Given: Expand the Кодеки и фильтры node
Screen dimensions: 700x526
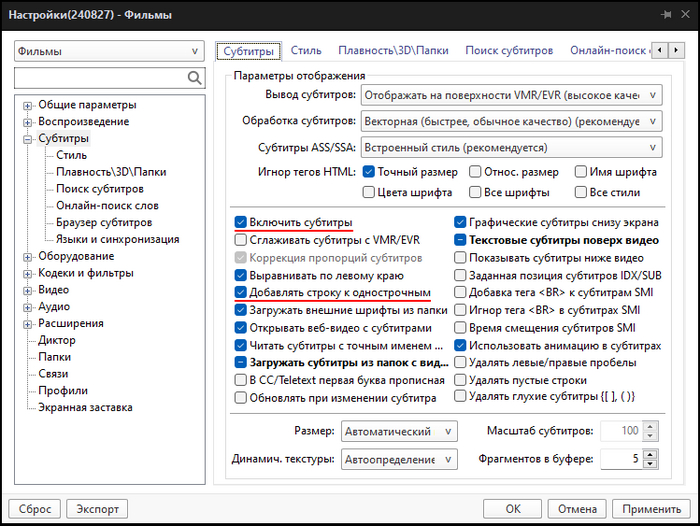Looking at the screenshot, I should point(28,273).
